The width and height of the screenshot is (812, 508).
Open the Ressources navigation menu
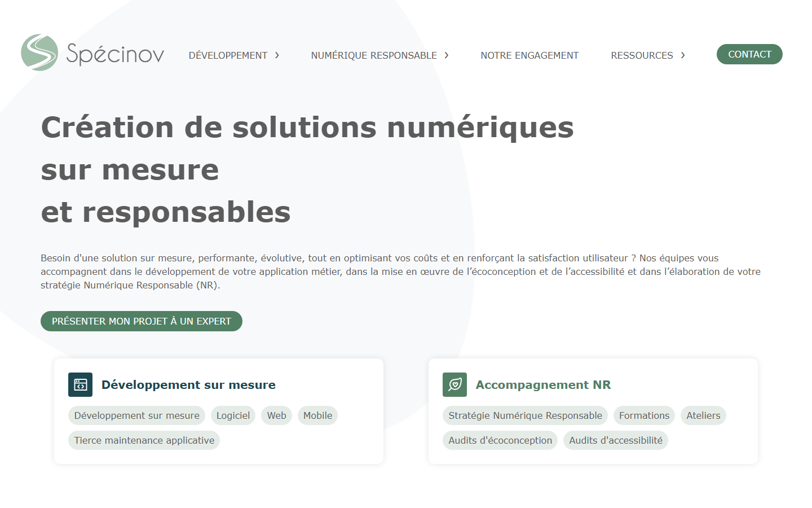coord(642,55)
